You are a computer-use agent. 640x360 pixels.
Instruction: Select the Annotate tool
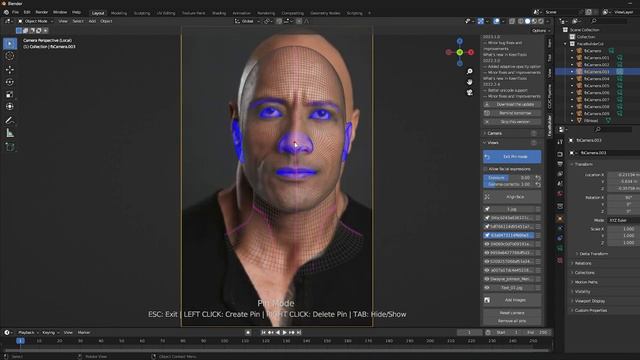(x=10, y=120)
